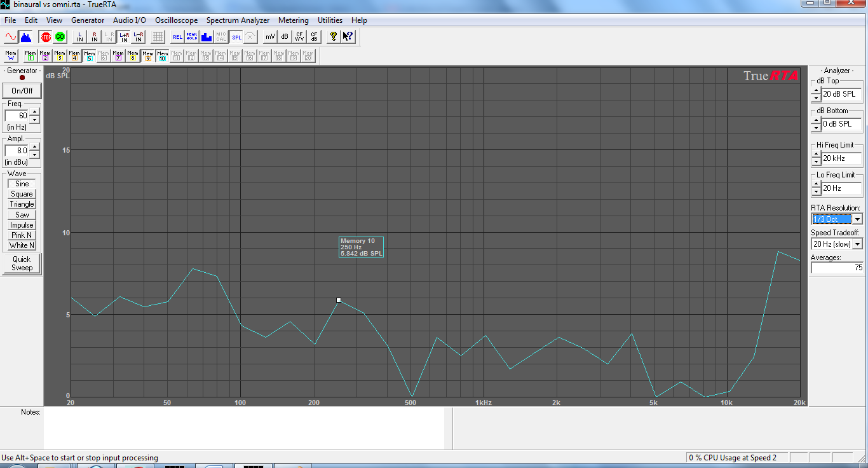Toggle the L+R IN input mode

tap(123, 36)
